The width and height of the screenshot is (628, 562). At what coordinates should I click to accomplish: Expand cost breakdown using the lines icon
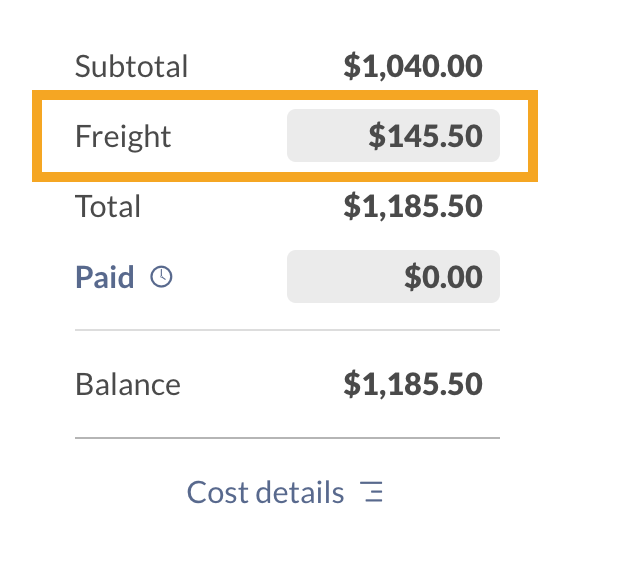click(x=373, y=492)
